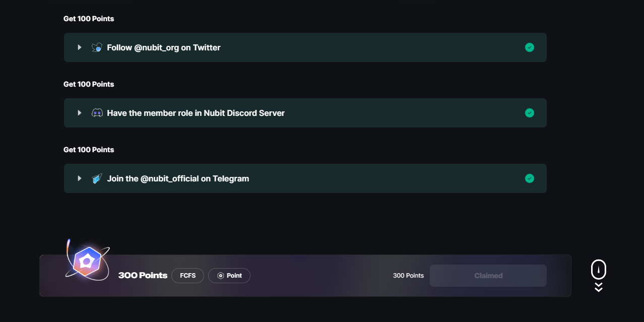Click the Point tag

[x=229, y=276]
